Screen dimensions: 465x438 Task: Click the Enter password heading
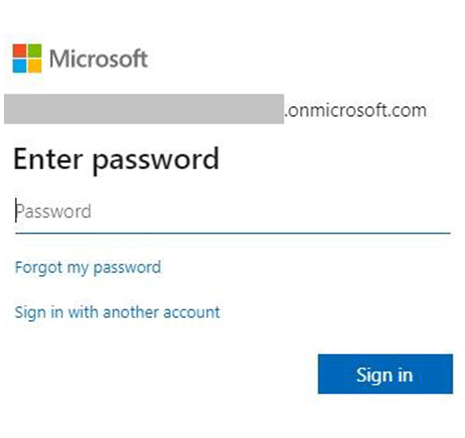(x=116, y=160)
